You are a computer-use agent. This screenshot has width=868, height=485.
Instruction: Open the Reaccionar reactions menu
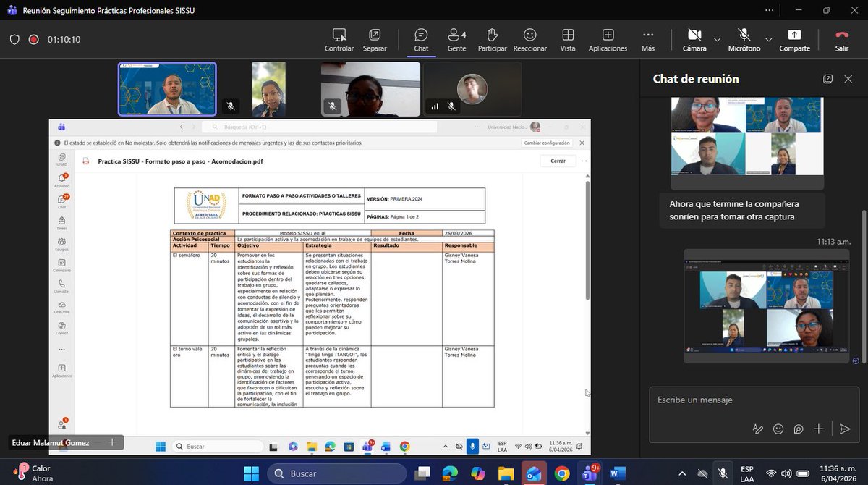pos(529,39)
